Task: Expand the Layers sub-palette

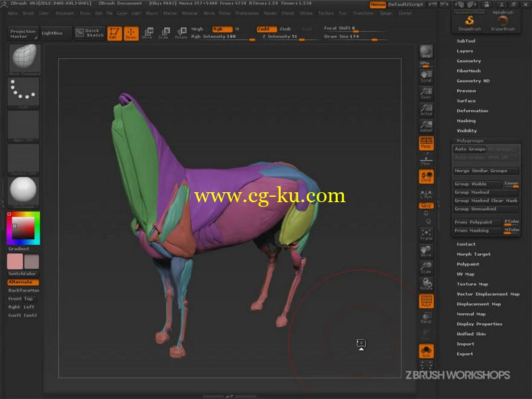Action: [464, 51]
